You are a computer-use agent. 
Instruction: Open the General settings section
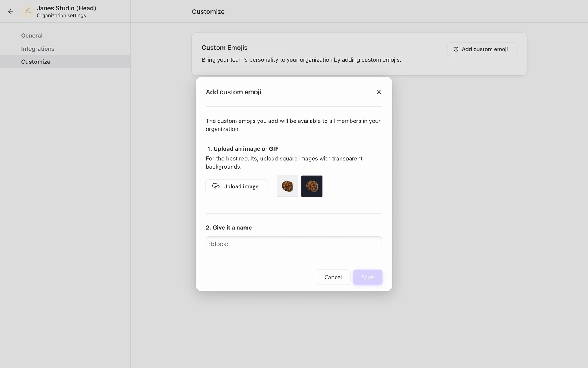[x=32, y=36]
